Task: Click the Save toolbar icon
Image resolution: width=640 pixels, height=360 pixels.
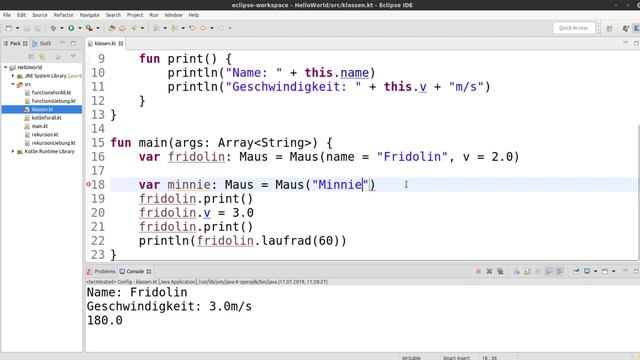Action: (27, 28)
